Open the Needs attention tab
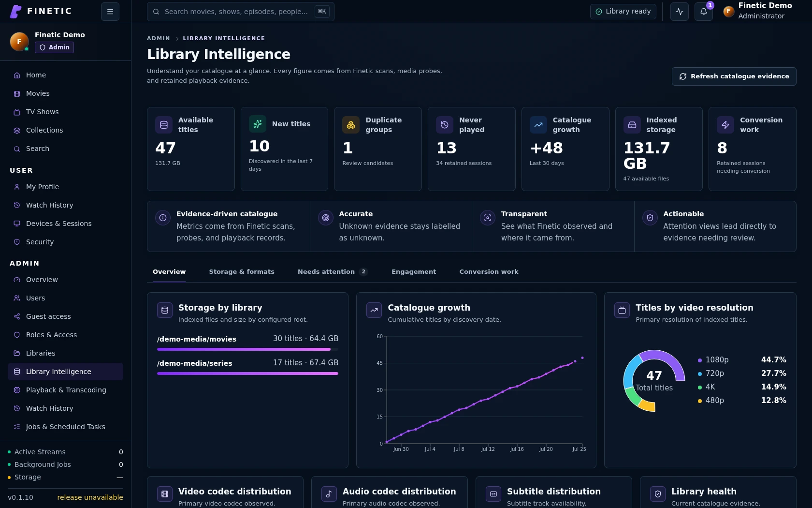The image size is (812, 508). point(333,272)
